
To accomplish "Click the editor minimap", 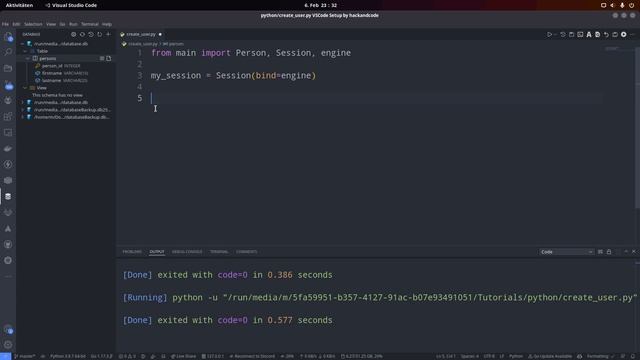I will pyautogui.click(x=612, y=49).
